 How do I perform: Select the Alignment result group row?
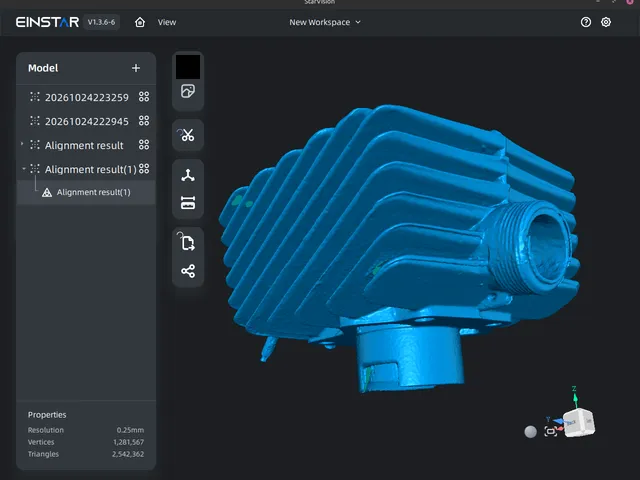[86, 145]
